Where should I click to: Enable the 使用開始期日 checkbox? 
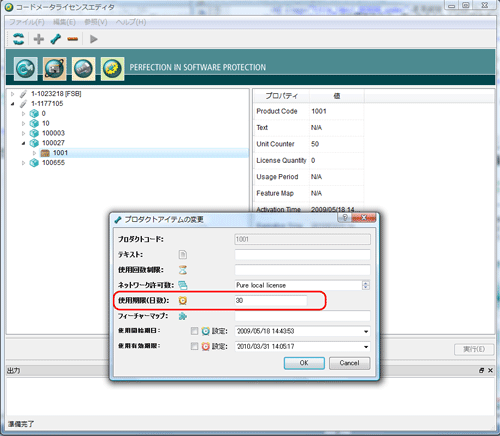[194, 331]
